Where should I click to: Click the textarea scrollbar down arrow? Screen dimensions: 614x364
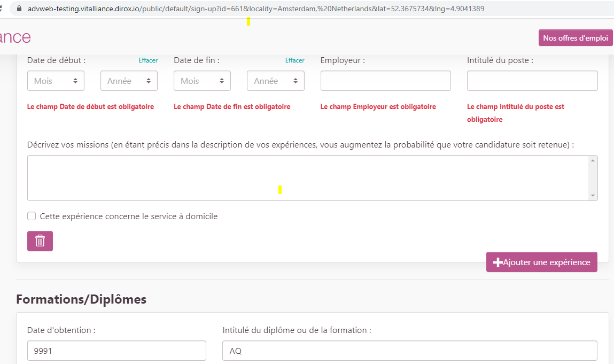[593, 196]
